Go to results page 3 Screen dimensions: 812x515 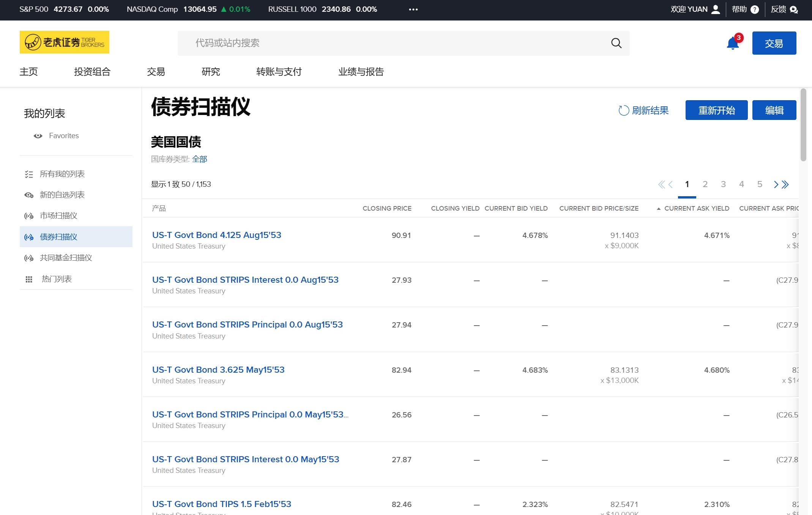pyautogui.click(x=723, y=184)
